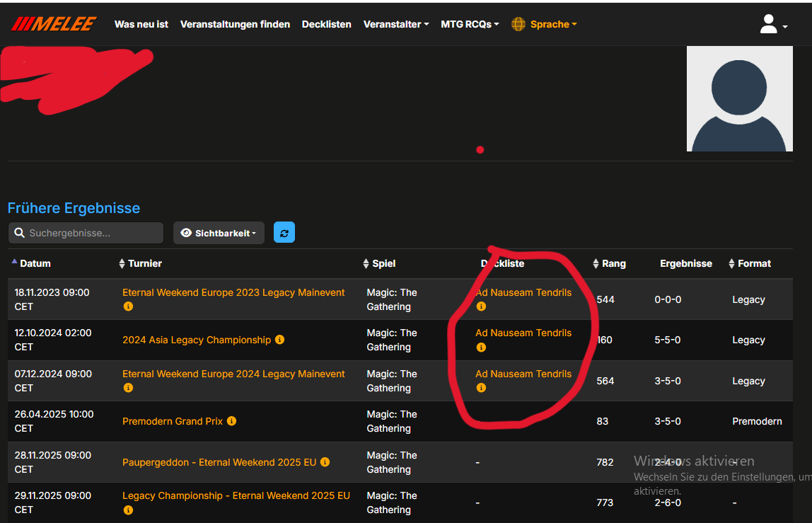The height and width of the screenshot is (523, 812).
Task: Open Paupergeddon - Eternal Weekend 2025 EU
Action: [x=219, y=462]
